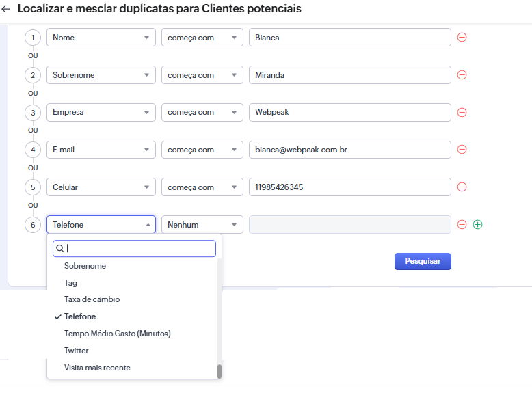The image size is (532, 393).
Task: Choose Tag option in field list
Action: tap(70, 283)
